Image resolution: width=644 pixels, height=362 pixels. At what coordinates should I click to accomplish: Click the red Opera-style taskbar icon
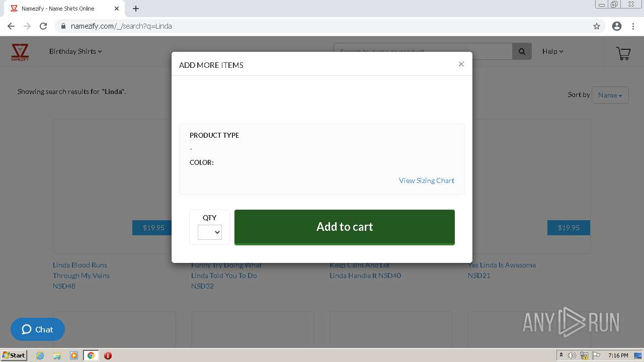(x=108, y=355)
